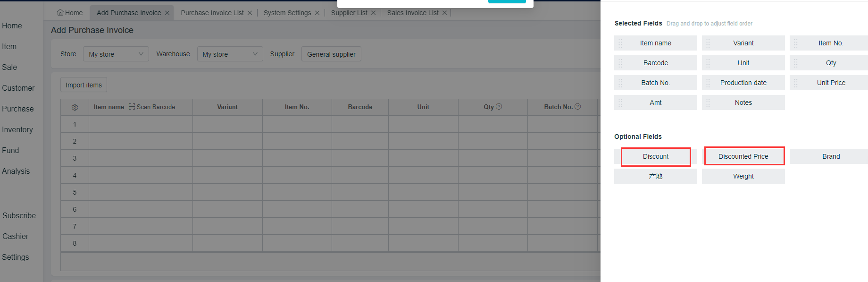The width and height of the screenshot is (868, 282).
Task: Add the Discount optional field
Action: click(x=655, y=156)
